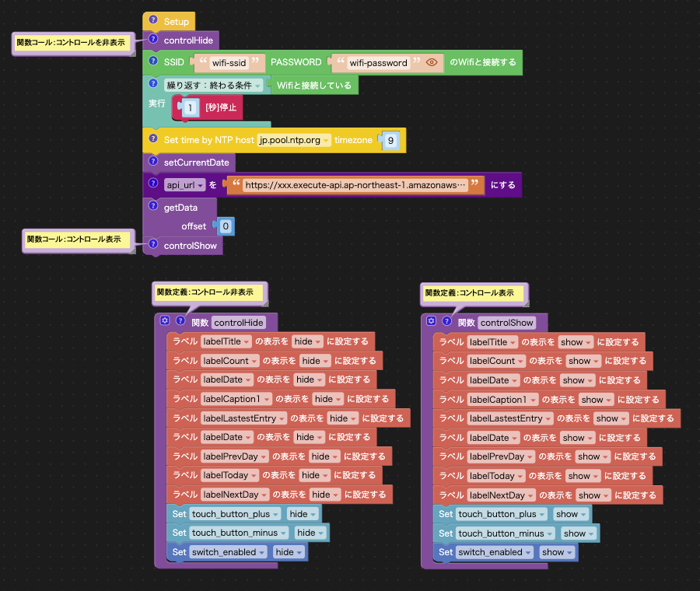
Task: Edit the controlHide function name field
Action: coord(239,323)
